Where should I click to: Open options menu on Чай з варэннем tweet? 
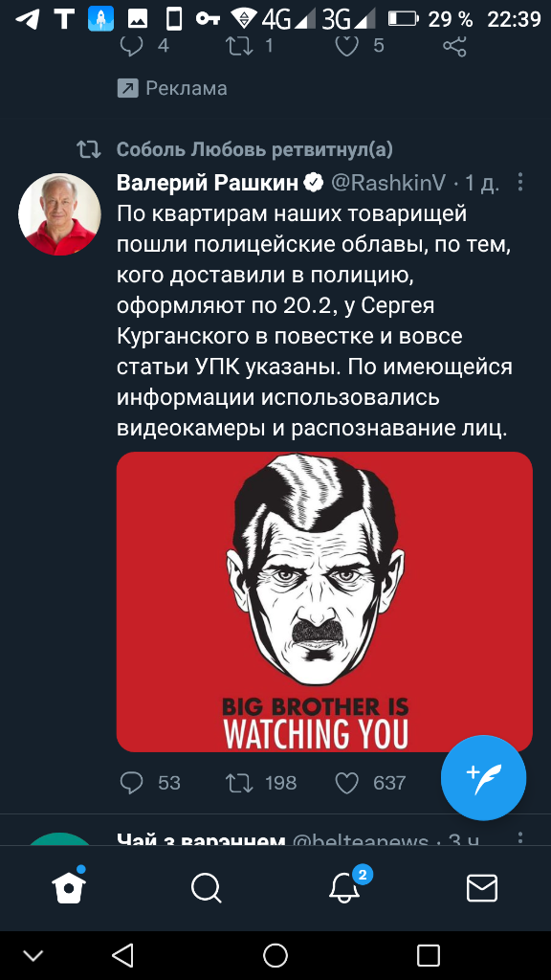[x=520, y=837]
